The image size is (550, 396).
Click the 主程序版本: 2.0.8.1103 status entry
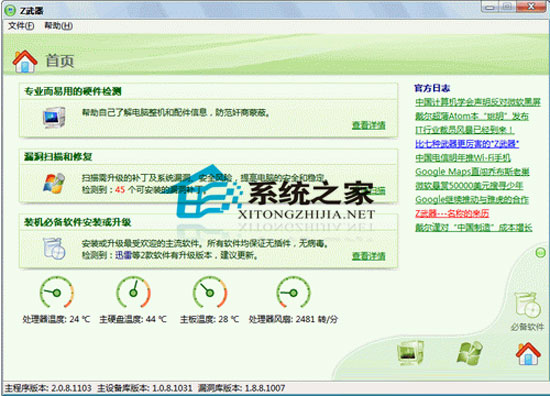click(x=48, y=388)
